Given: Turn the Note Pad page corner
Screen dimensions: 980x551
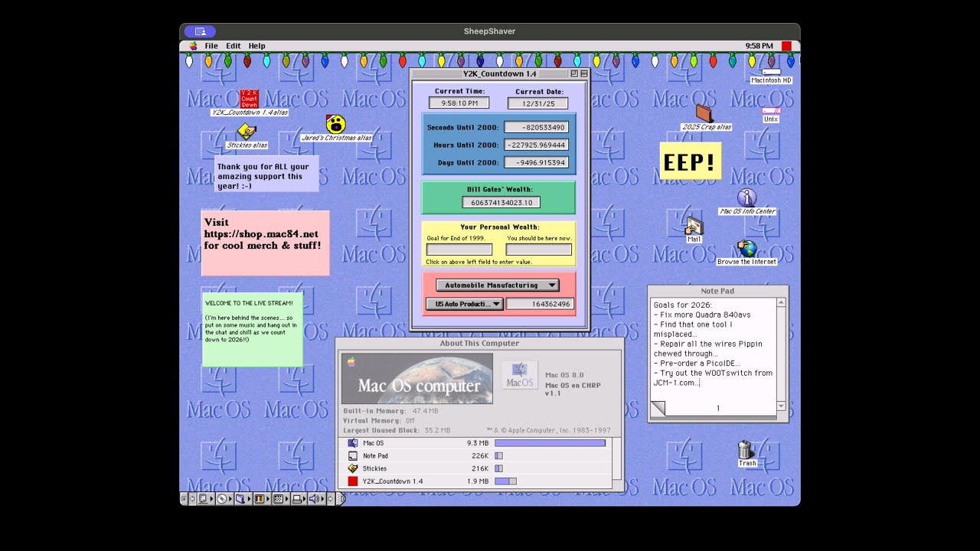Looking at the screenshot, I should click(658, 408).
